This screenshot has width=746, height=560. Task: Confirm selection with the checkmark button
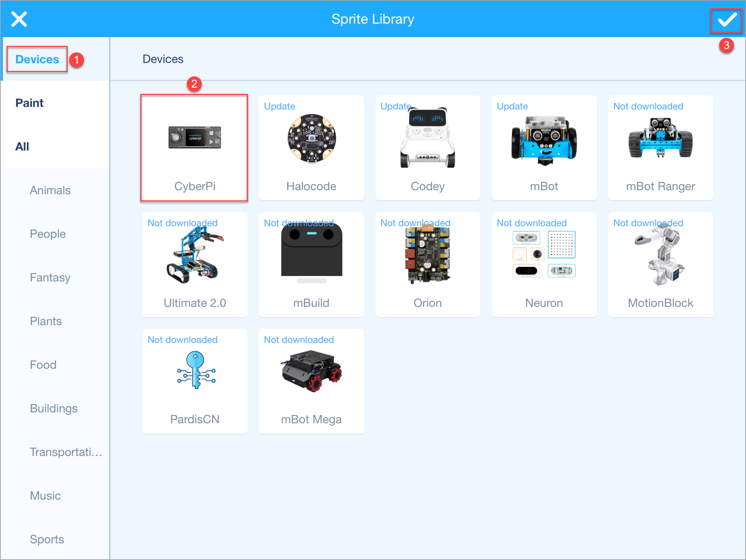pos(726,20)
